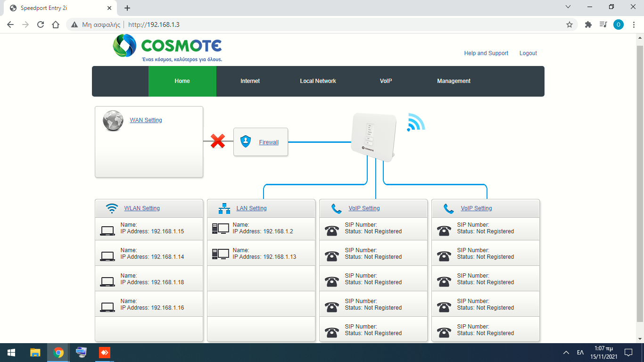Open the VoIP menu
The width and height of the screenshot is (644, 362).
click(386, 81)
